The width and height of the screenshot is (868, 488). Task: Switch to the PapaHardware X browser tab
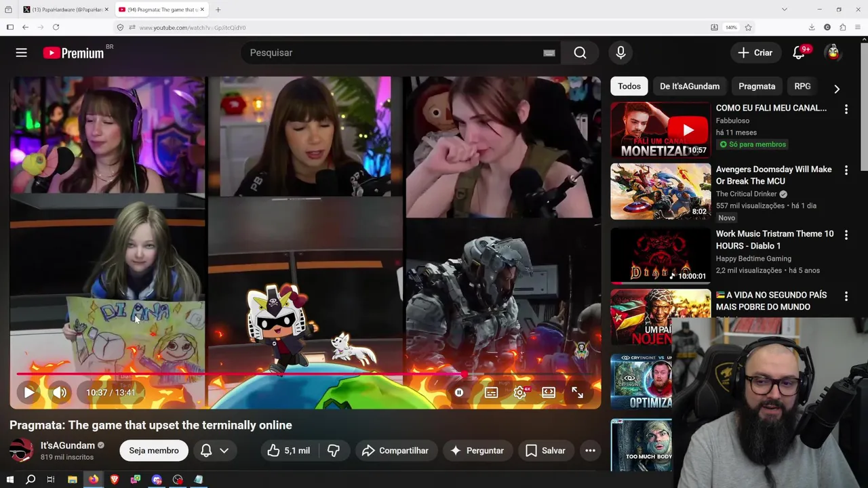(65, 9)
